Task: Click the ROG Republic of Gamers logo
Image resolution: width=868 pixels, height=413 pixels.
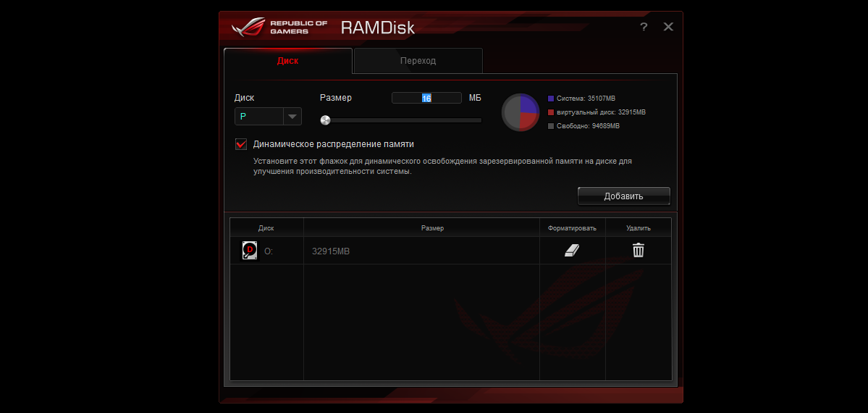Action: [x=279, y=27]
